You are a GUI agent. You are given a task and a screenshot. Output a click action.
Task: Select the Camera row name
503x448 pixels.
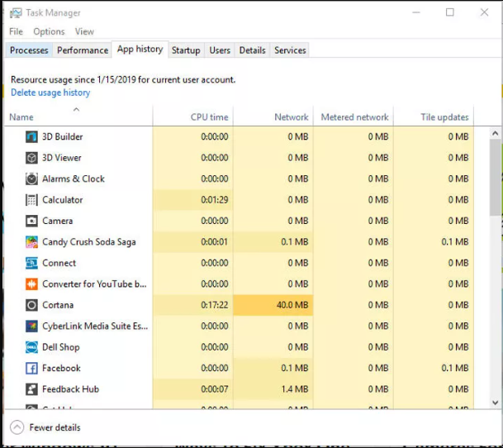click(58, 221)
